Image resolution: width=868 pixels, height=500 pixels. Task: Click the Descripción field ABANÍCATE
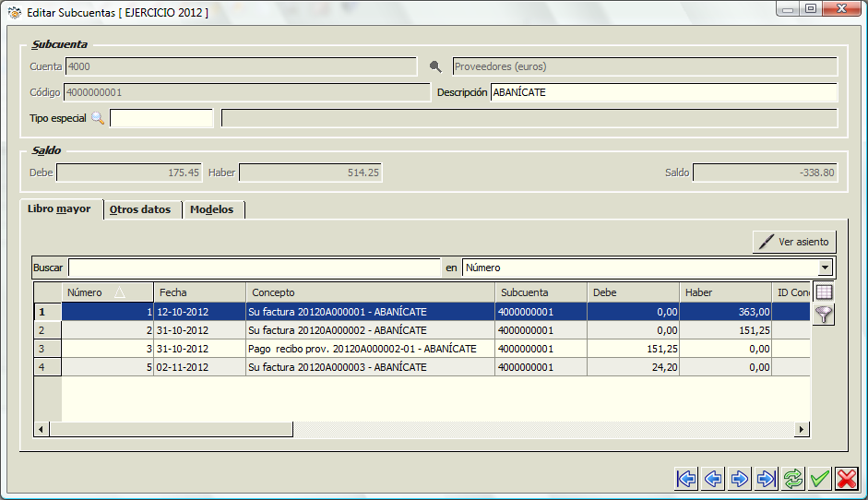coord(664,92)
